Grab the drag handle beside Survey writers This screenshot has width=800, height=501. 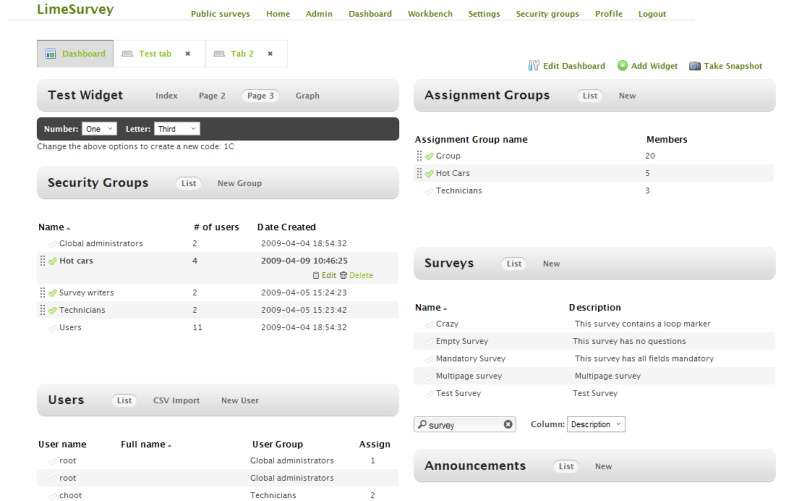pos(42,293)
